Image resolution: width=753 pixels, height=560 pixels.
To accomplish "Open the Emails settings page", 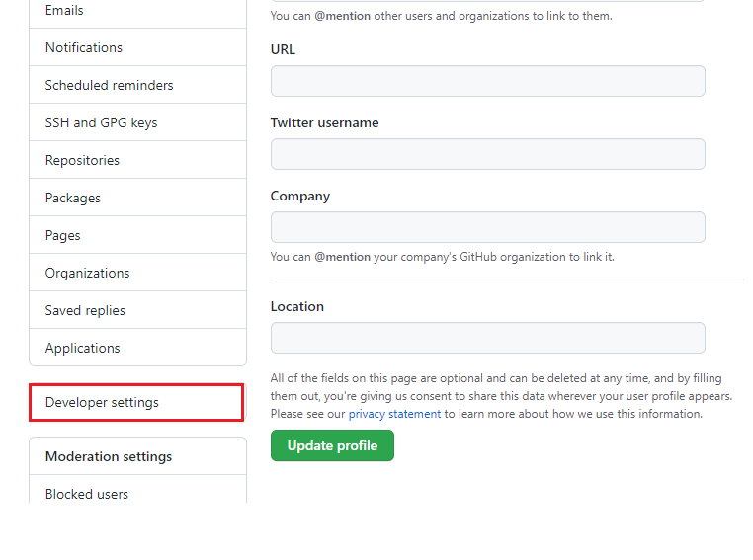I will click(x=137, y=12).
